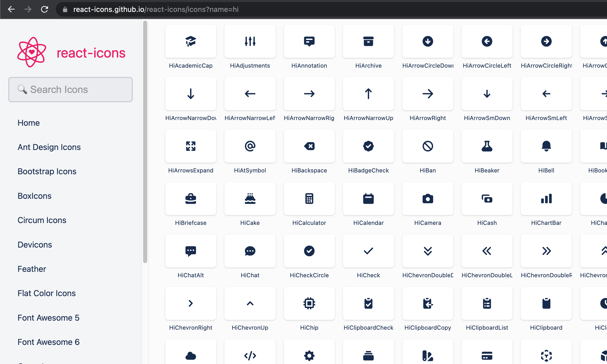This screenshot has height=364, width=607.
Task: Click the HiAtSymbol icon
Action: pos(250,146)
